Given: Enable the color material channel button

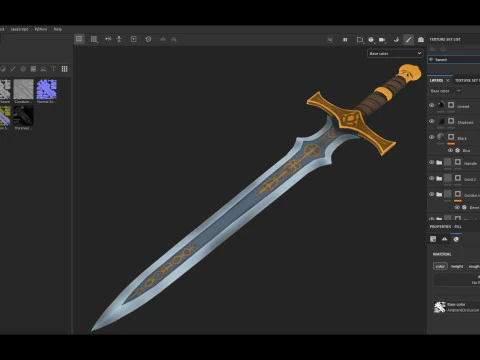Looking at the screenshot, I should coord(440,266).
